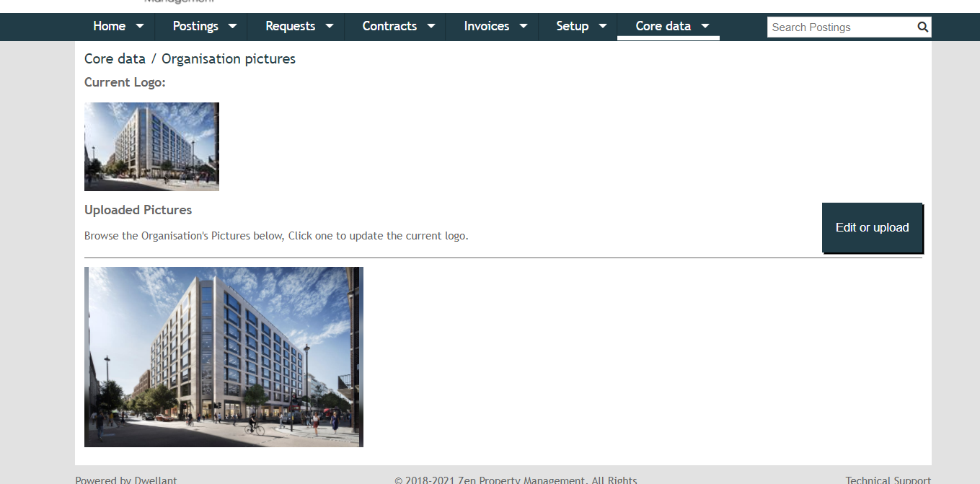Click the Edit or upload button
Viewport: 980px width, 484px height.
pyautogui.click(x=872, y=227)
